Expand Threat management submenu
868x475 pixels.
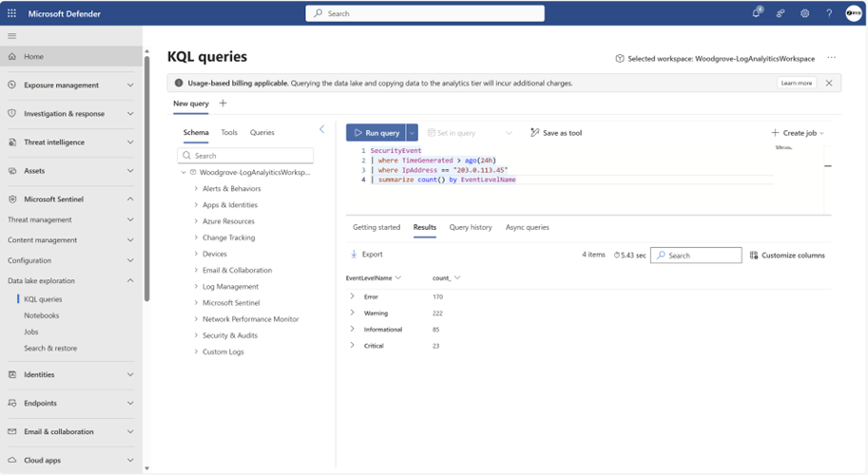pyautogui.click(x=130, y=219)
